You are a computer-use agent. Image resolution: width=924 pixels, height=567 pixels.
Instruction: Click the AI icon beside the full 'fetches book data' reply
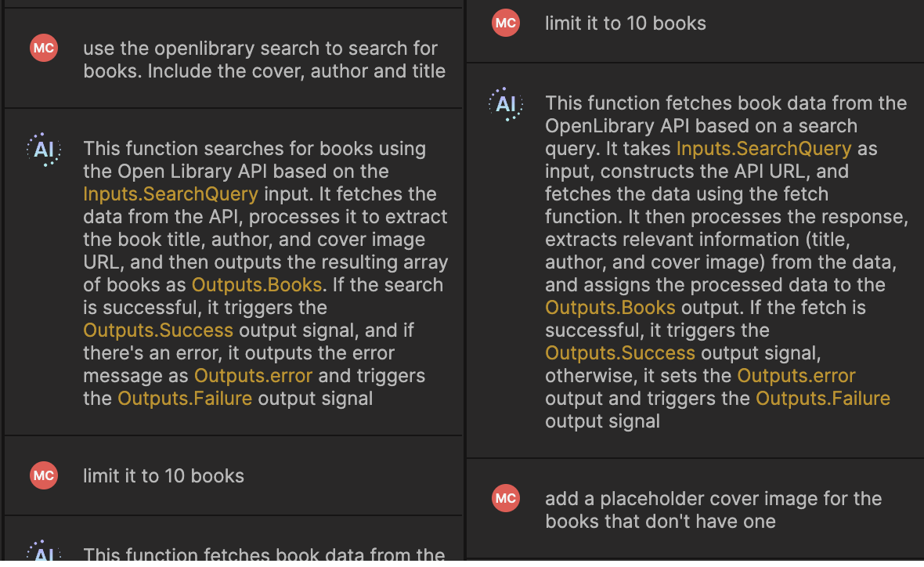(x=506, y=104)
